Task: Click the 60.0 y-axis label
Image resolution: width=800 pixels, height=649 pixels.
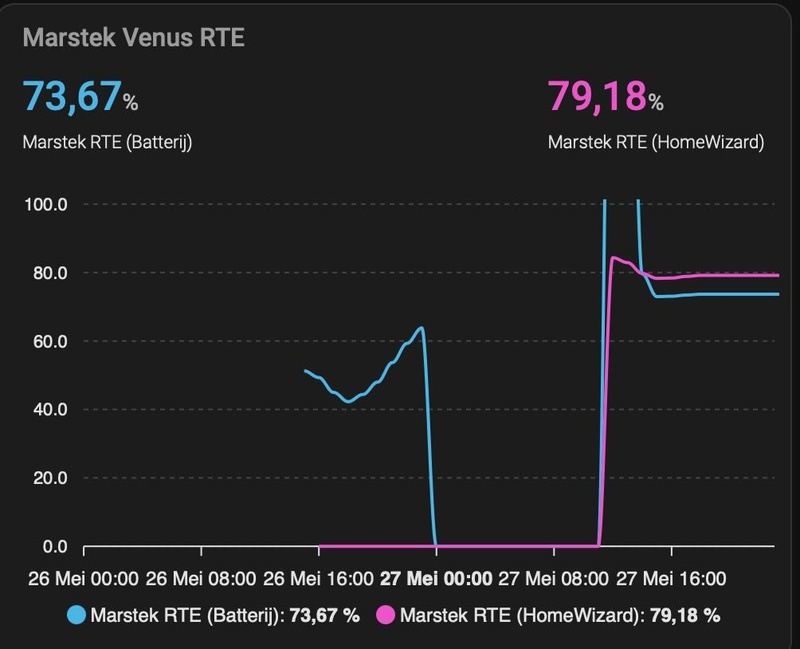Action: coord(49,341)
